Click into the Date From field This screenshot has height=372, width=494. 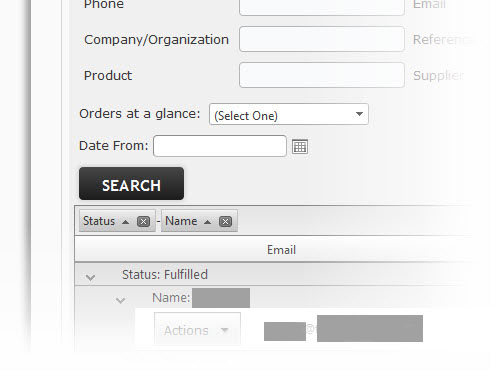[x=220, y=146]
